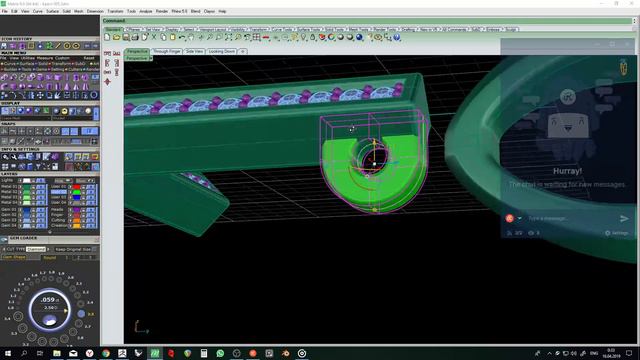Image resolution: width=640 pixels, height=360 pixels.
Task: Open WhatsApp from the taskbar
Action: click(220, 353)
